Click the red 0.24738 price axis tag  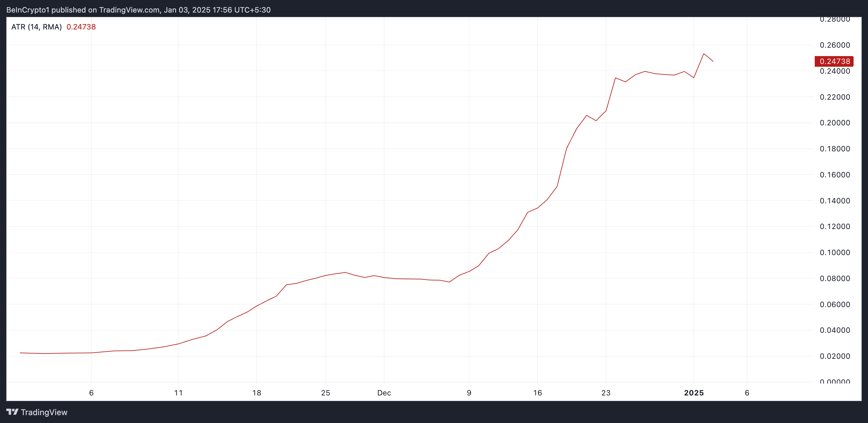click(x=834, y=61)
